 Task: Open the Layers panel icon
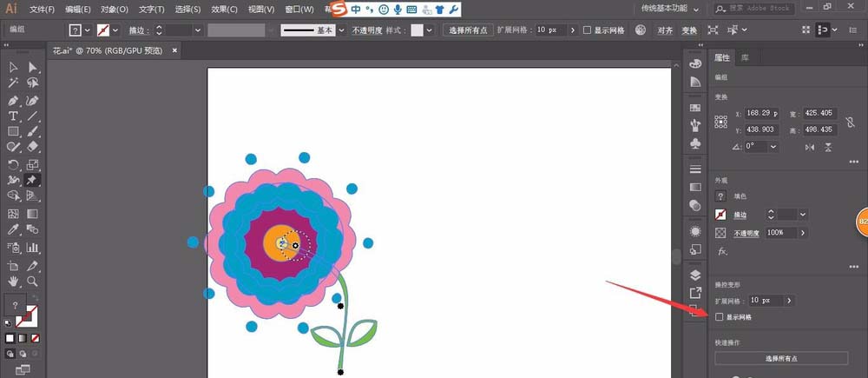(x=695, y=275)
